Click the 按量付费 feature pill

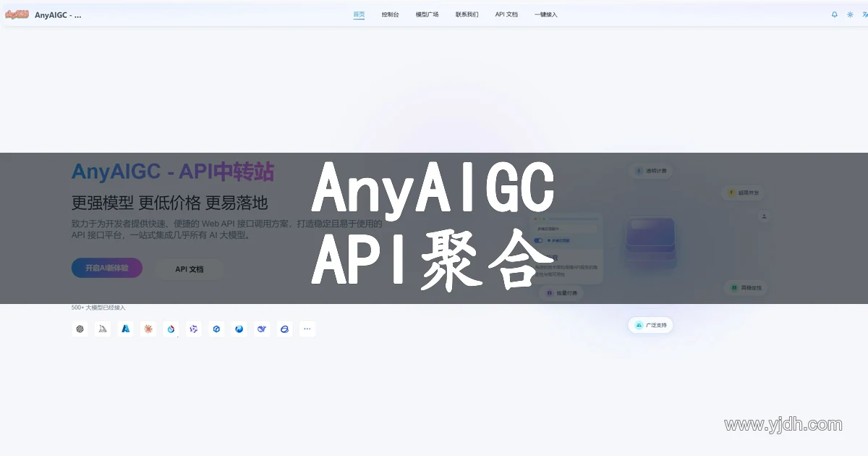pos(561,293)
